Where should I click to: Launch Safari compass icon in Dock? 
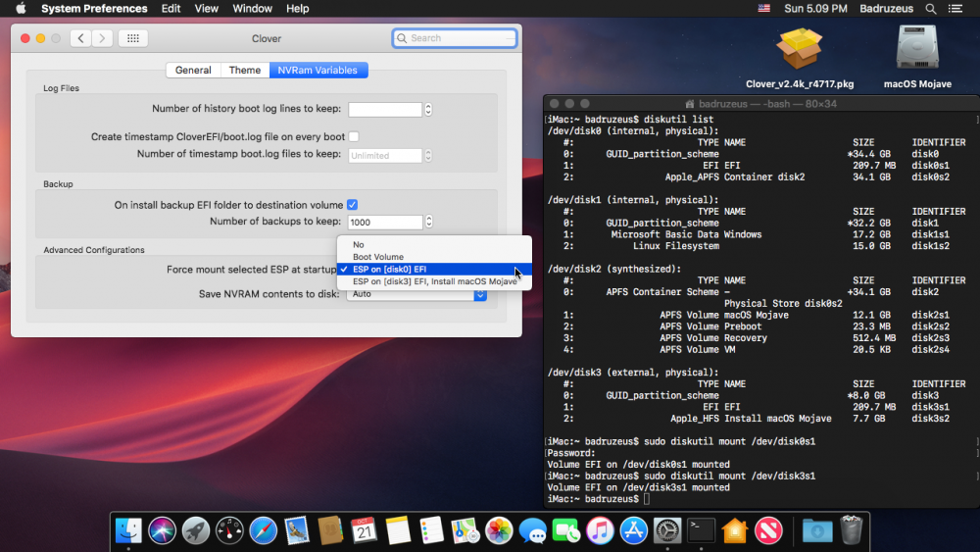click(263, 530)
